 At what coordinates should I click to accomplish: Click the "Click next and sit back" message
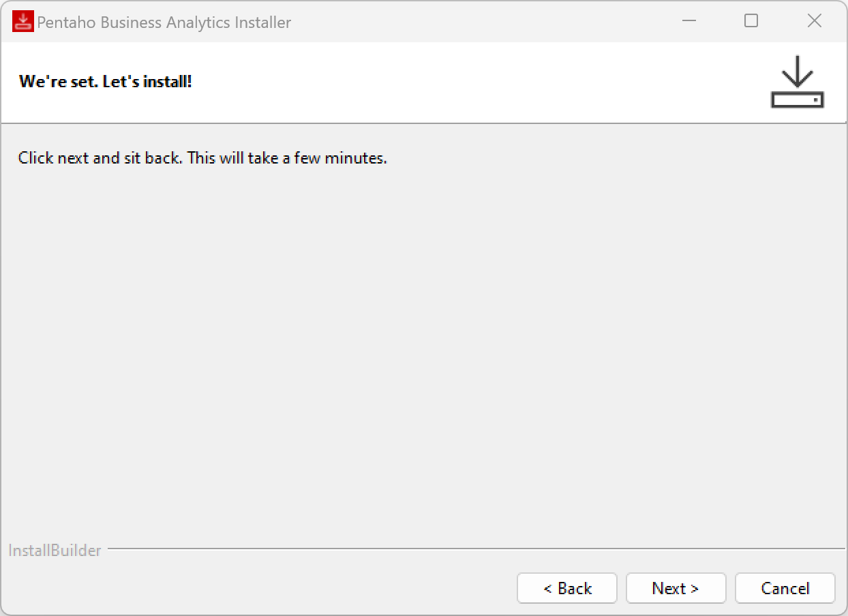coord(202,158)
